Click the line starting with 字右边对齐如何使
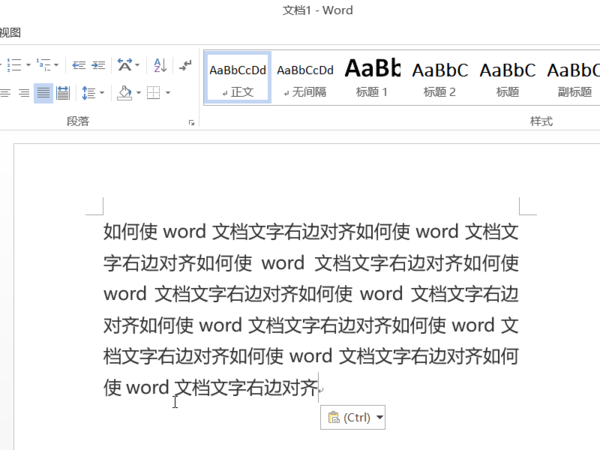Viewport: 600px width, 450px height. (x=311, y=263)
